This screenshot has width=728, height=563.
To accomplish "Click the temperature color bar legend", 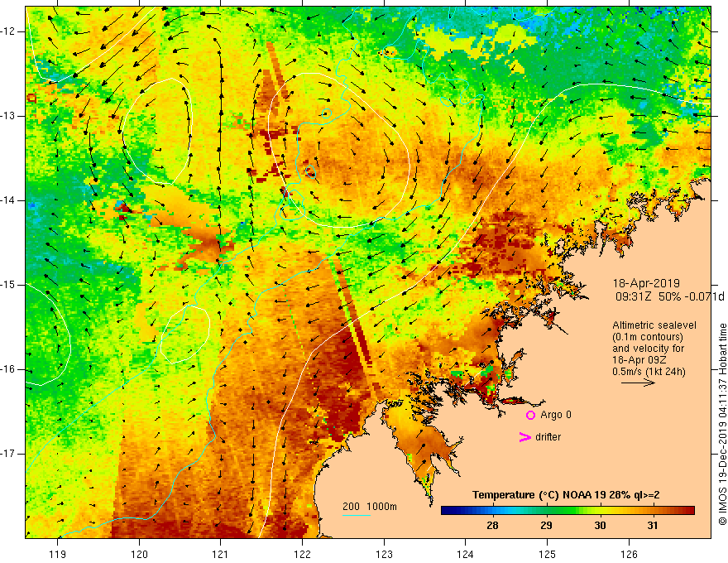I will point(568,511).
